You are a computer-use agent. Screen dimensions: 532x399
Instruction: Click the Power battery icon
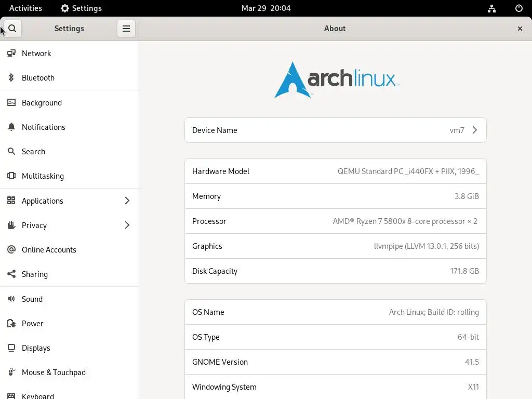point(11,323)
